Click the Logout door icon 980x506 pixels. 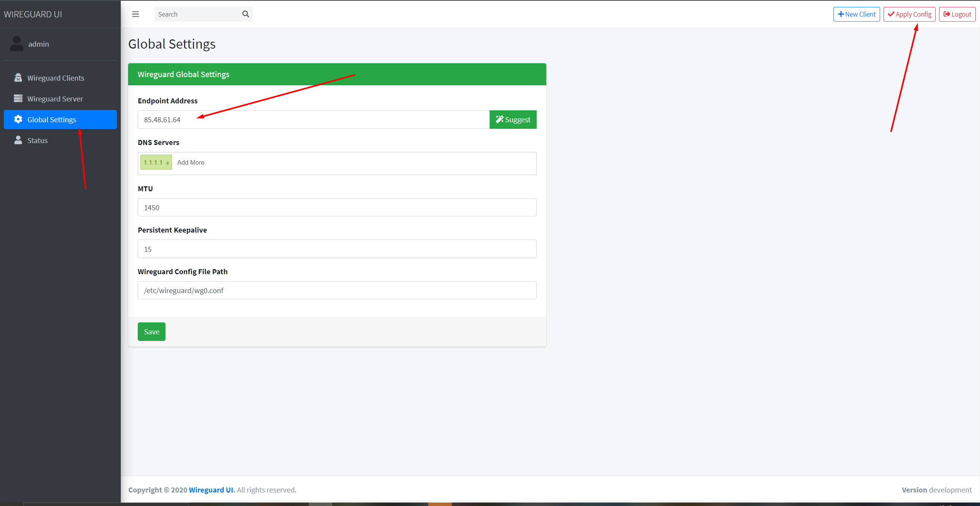point(944,14)
